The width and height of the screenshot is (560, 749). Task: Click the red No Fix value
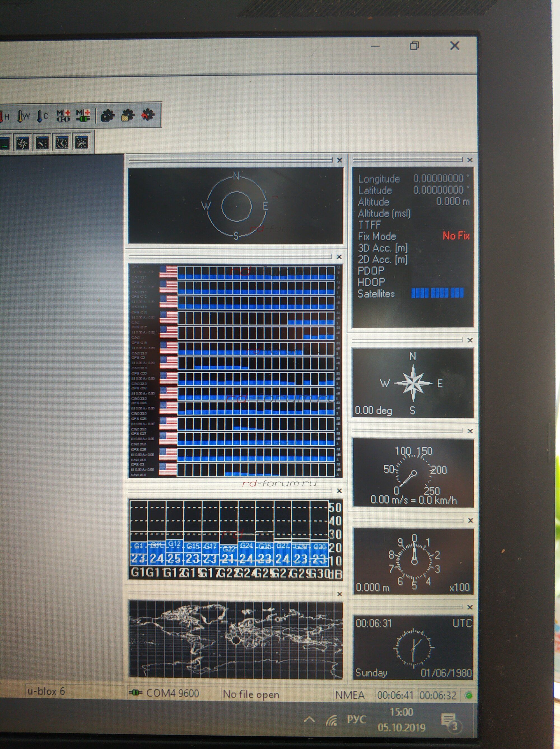click(x=456, y=236)
